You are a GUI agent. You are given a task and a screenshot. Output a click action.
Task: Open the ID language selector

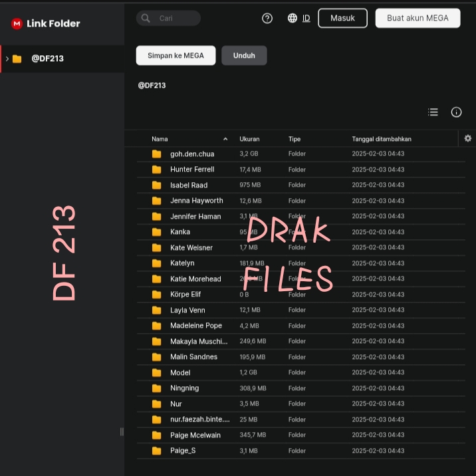coord(306,18)
